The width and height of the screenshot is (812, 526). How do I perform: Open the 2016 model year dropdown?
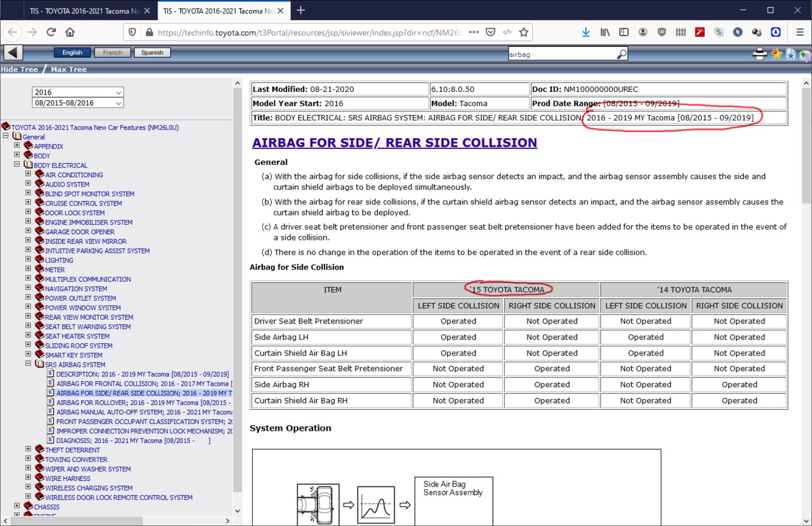click(78, 93)
